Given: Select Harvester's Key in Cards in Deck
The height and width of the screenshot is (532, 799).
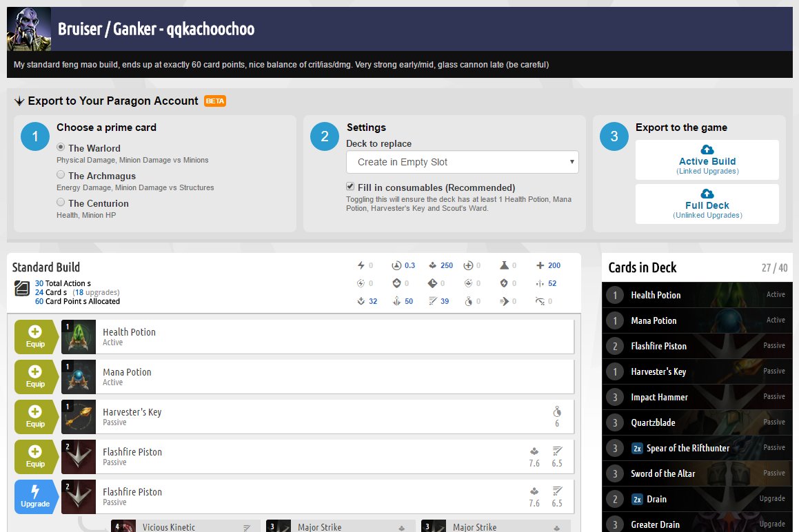Looking at the screenshot, I should (697, 371).
